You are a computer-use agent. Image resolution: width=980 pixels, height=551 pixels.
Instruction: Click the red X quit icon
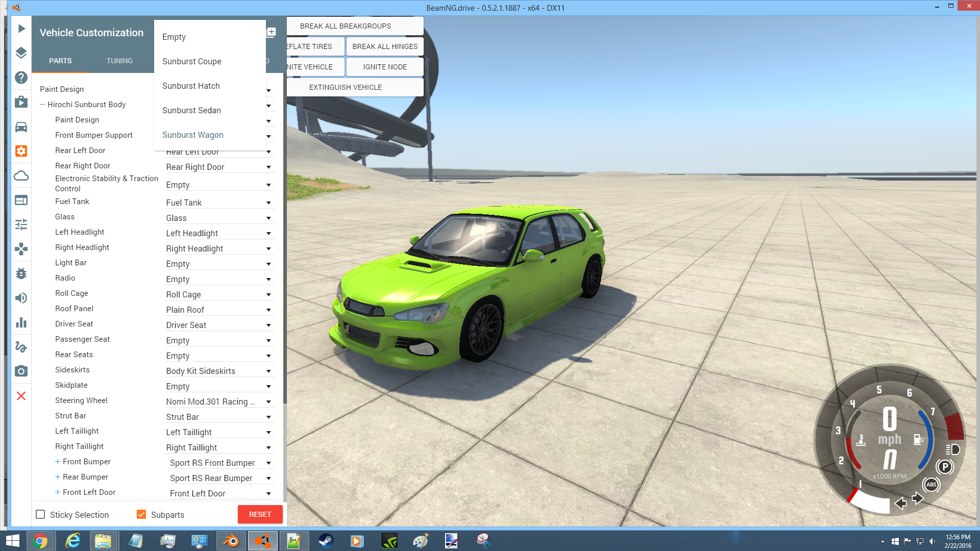pos(21,396)
